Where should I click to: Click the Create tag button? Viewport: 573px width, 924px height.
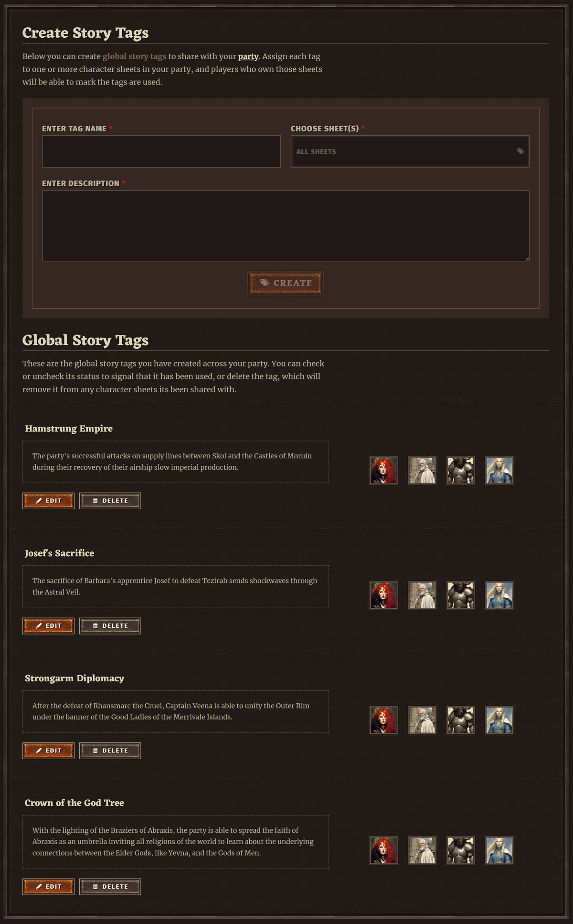pyautogui.click(x=286, y=283)
